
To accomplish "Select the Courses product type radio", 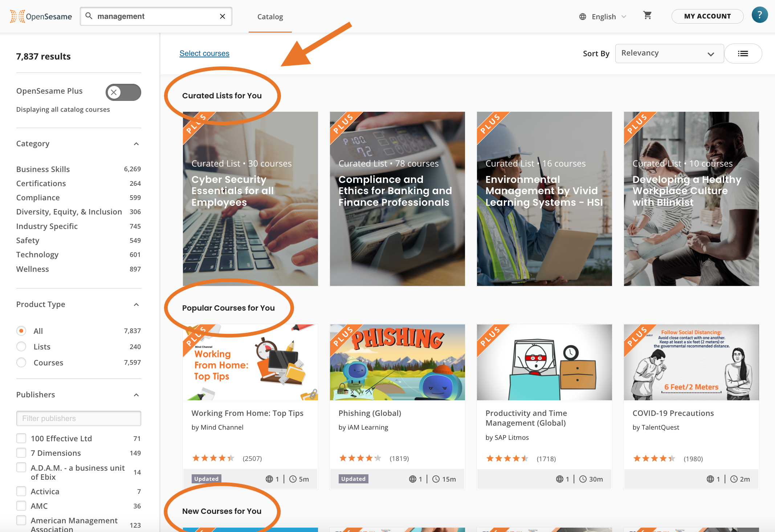I will [x=21, y=363].
